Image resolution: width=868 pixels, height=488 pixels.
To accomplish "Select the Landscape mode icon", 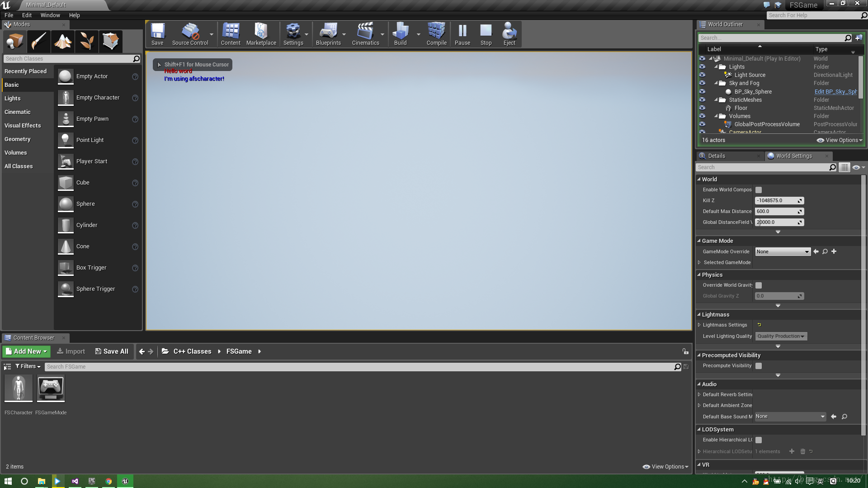I will coord(62,42).
